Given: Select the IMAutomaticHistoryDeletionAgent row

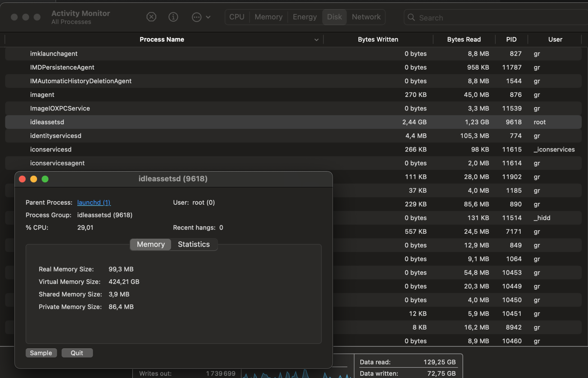Looking at the screenshot, I should 293,81.
